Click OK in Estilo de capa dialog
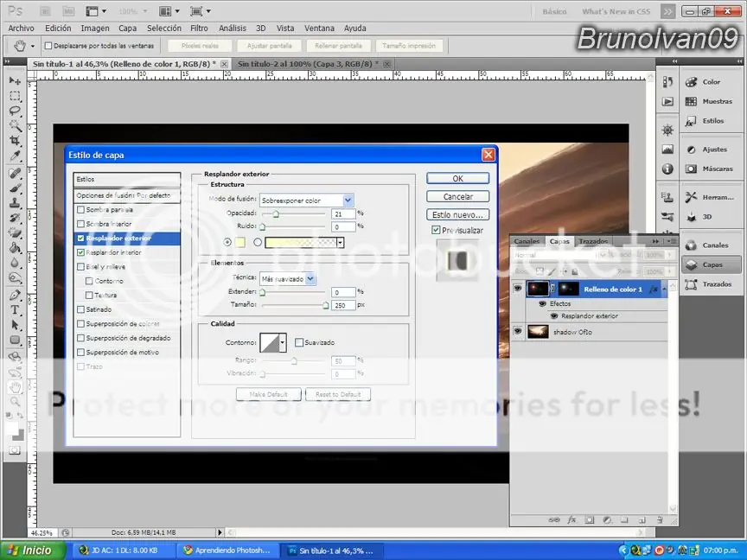Image resolution: width=747 pixels, height=560 pixels. tap(458, 178)
